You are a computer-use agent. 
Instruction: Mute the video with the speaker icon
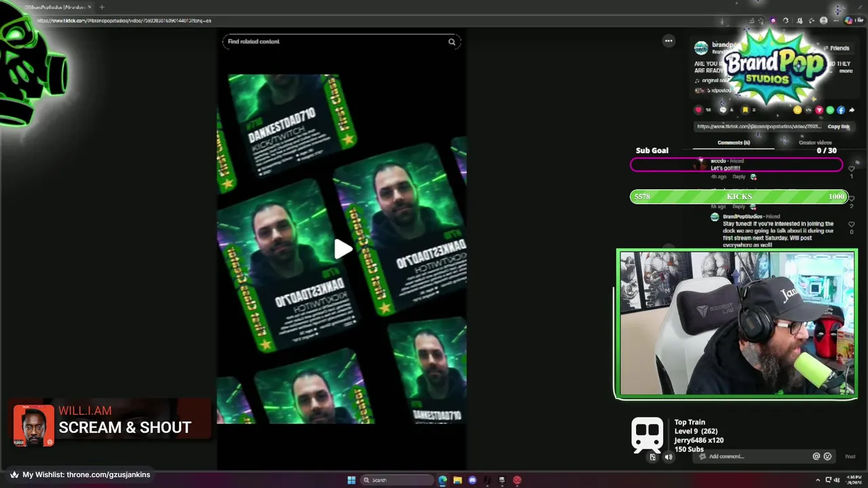tap(668, 457)
